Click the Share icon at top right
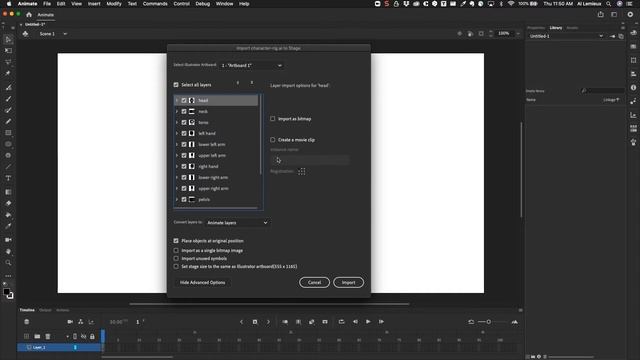The width and height of the screenshot is (640, 360). (600, 15)
